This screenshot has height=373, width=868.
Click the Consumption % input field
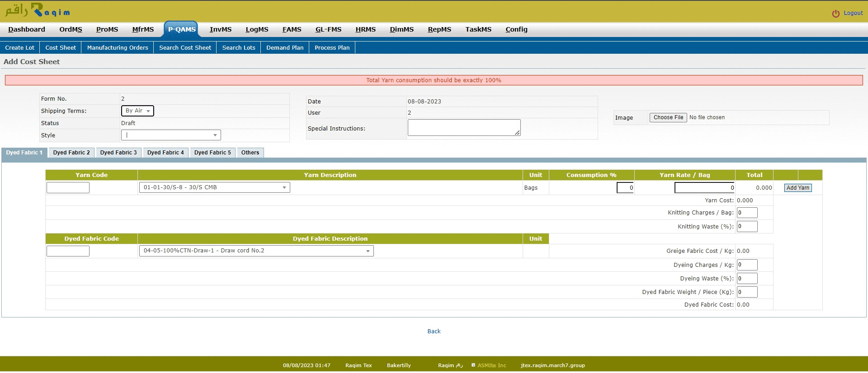click(625, 188)
